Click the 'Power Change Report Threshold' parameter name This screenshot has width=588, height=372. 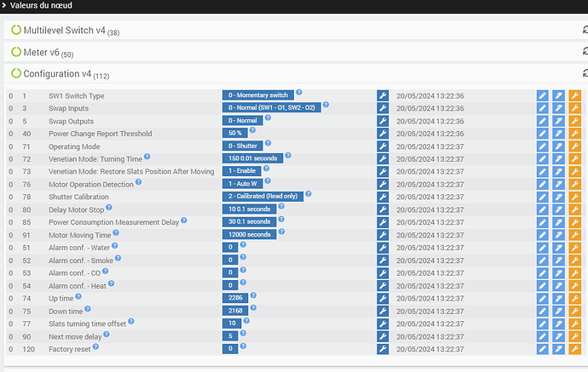click(x=100, y=134)
